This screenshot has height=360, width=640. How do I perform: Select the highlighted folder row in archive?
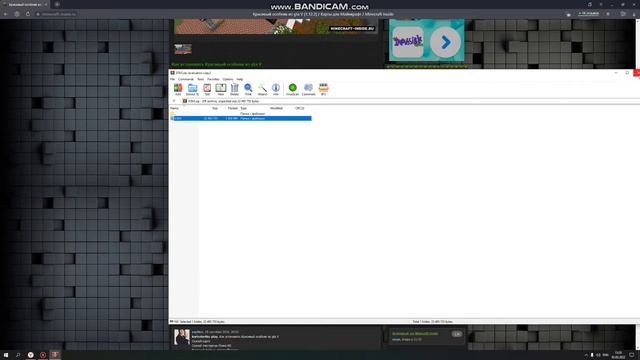click(x=241, y=118)
